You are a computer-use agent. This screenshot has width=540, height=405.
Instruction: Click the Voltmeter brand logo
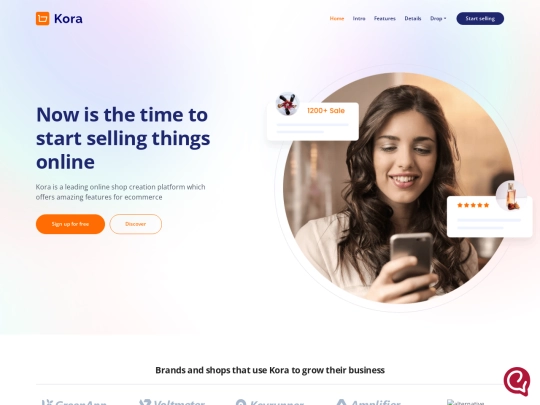pos(172,402)
